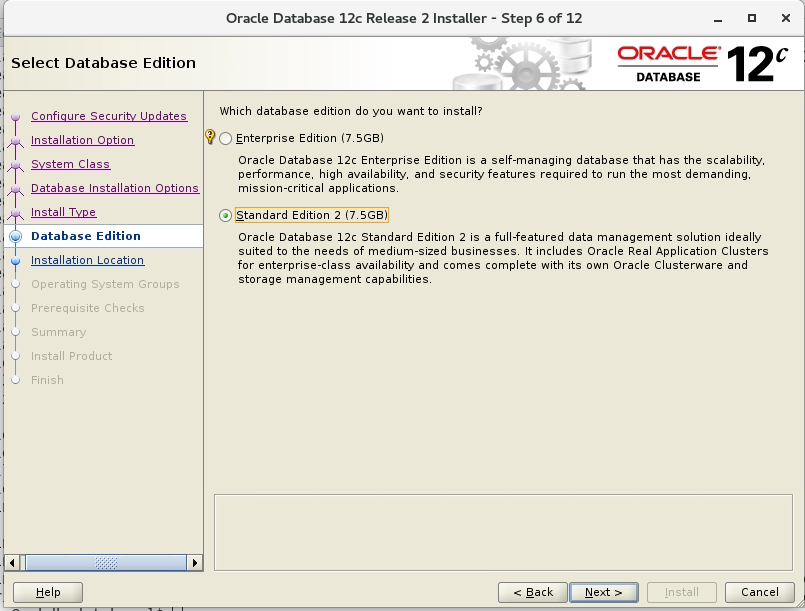
Task: Click the Back button
Action: (x=533, y=593)
